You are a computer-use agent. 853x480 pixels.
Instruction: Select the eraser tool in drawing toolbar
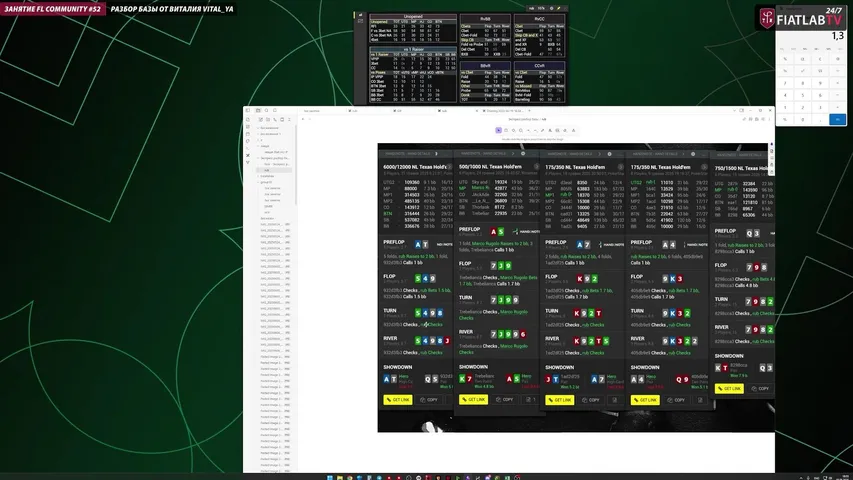point(565,130)
